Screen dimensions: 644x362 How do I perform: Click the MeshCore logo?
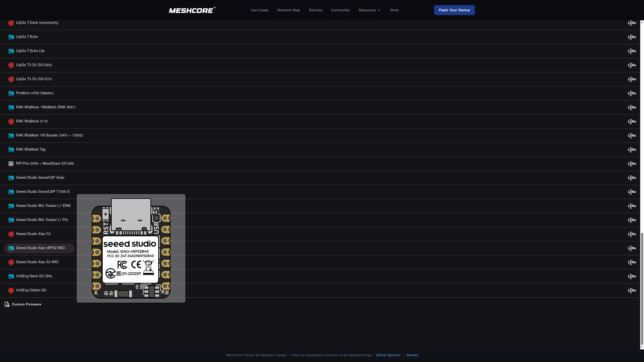tap(192, 10)
